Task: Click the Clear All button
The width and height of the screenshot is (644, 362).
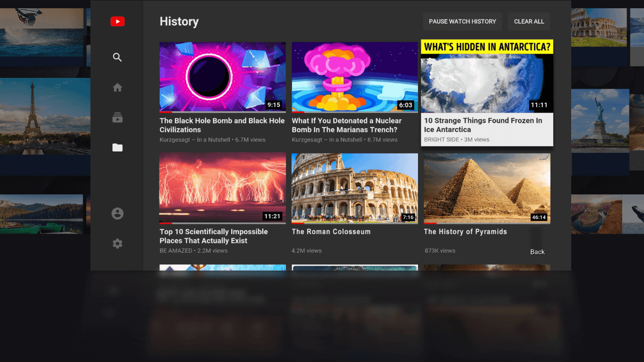Action: tap(529, 22)
